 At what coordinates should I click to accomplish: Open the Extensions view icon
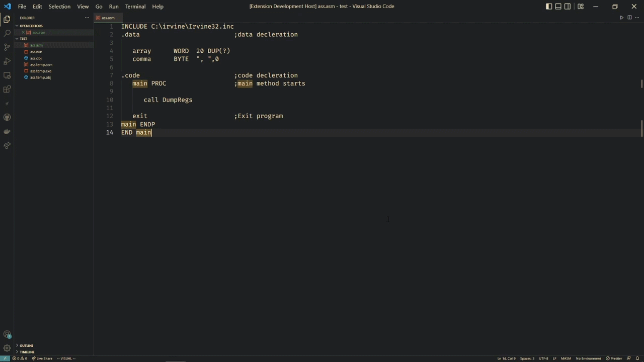pyautogui.click(x=7, y=89)
